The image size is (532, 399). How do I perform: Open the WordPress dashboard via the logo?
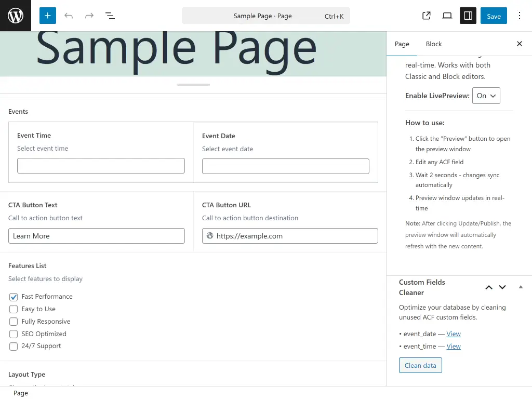click(x=16, y=16)
